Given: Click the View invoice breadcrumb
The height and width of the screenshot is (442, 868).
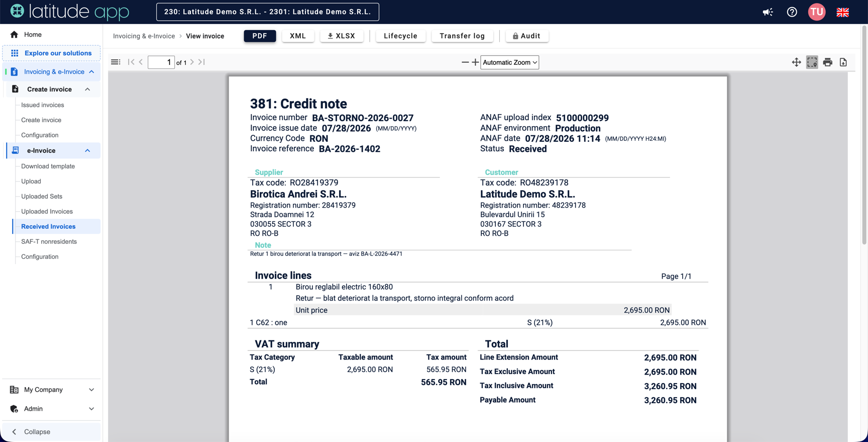Looking at the screenshot, I should click(205, 36).
